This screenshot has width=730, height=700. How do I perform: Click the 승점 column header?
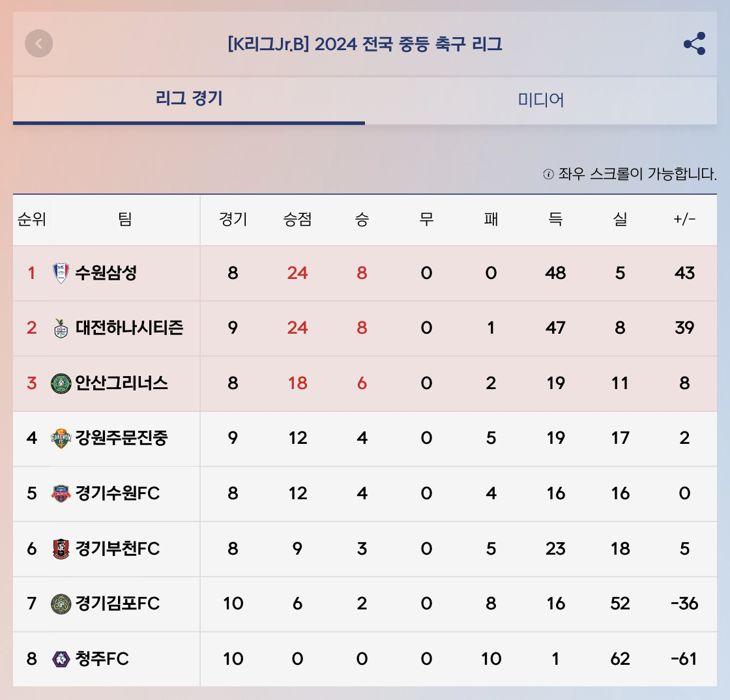297,220
